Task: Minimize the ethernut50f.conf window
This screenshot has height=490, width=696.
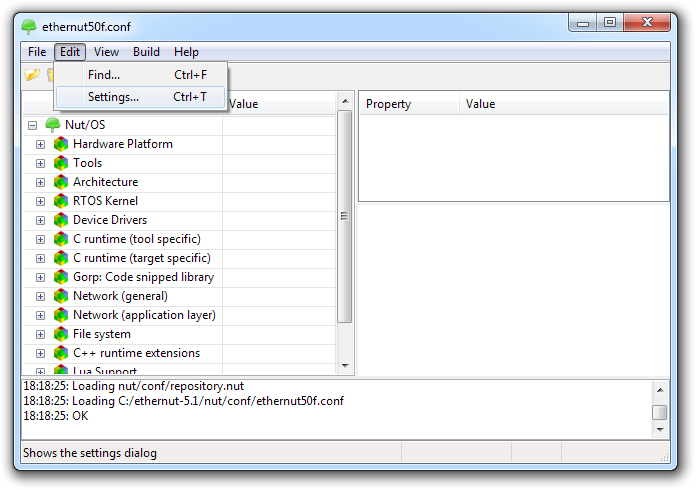Action: coord(583,23)
